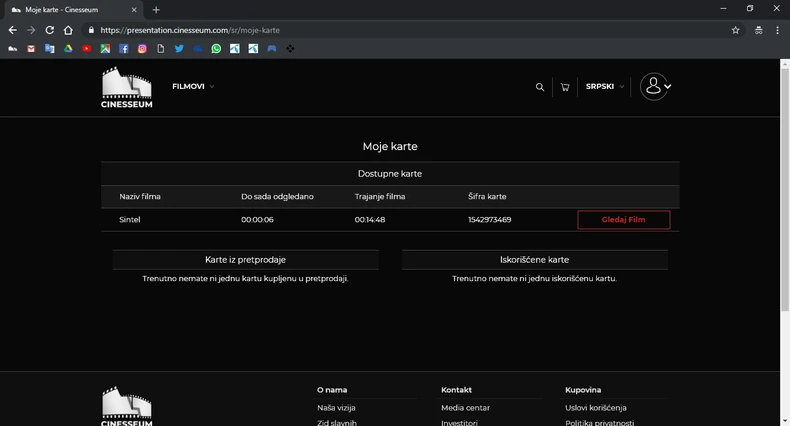Reload the page using the refresh icon

click(x=49, y=30)
